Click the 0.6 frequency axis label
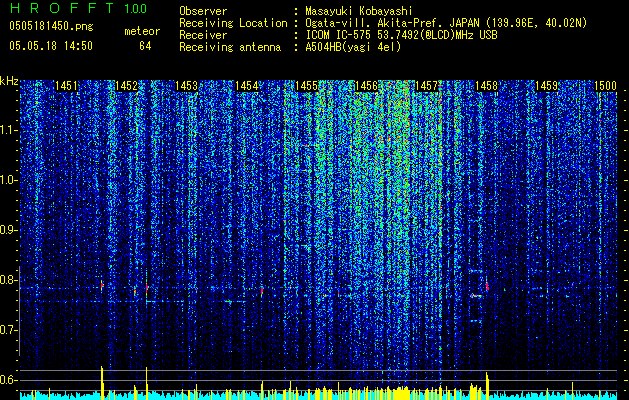This screenshot has width=629, height=400. [x=9, y=380]
